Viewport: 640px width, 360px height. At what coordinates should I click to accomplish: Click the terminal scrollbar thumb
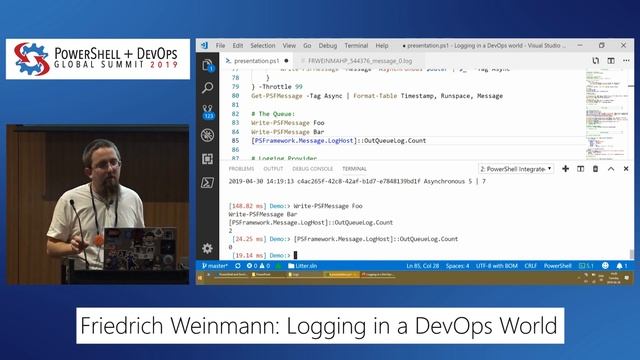(x=632, y=253)
